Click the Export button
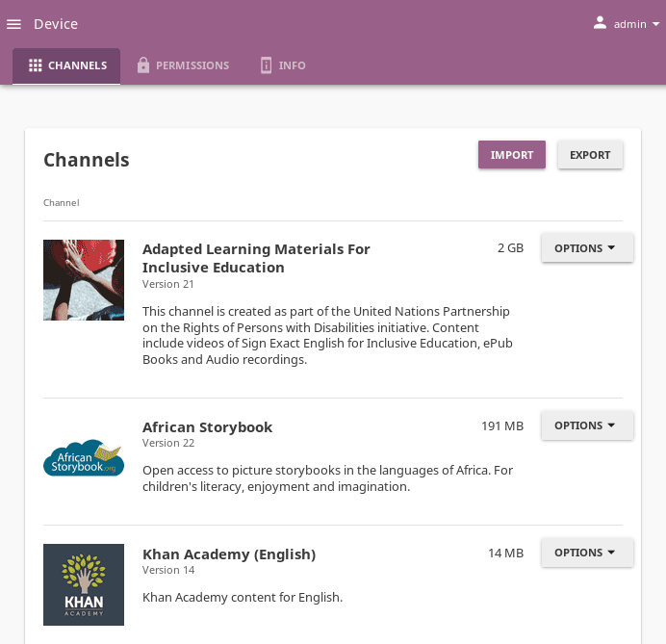This screenshot has width=666, height=644. [x=590, y=155]
